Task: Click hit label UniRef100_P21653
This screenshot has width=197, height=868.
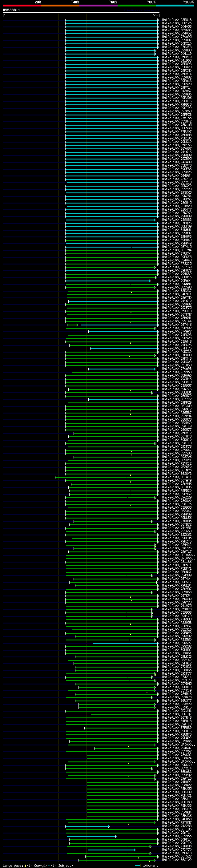Action: [x=177, y=531]
